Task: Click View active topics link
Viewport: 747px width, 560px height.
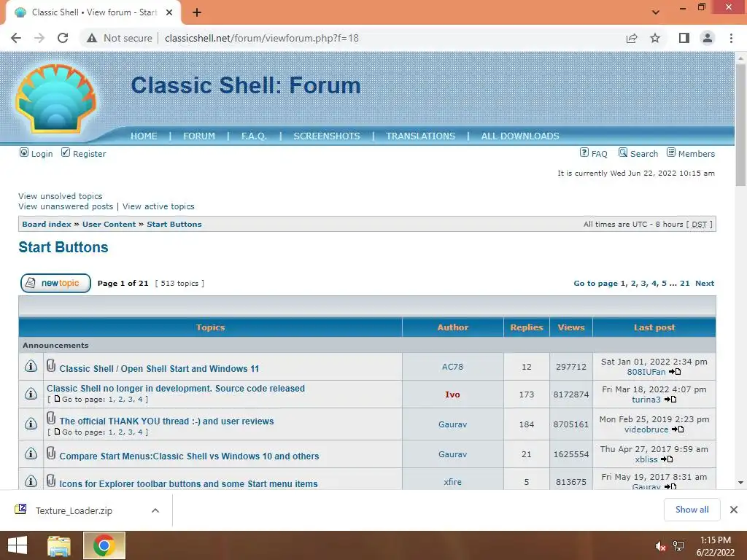Action: (158, 206)
